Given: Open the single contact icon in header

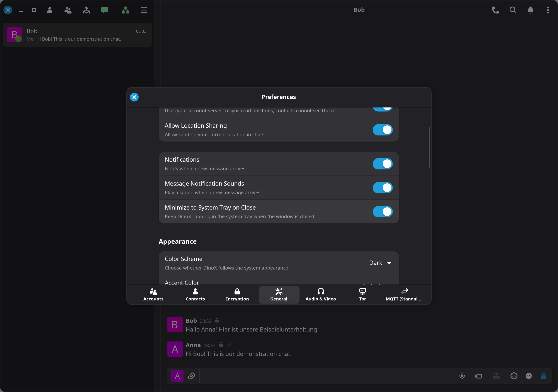Looking at the screenshot, I should (x=49, y=10).
